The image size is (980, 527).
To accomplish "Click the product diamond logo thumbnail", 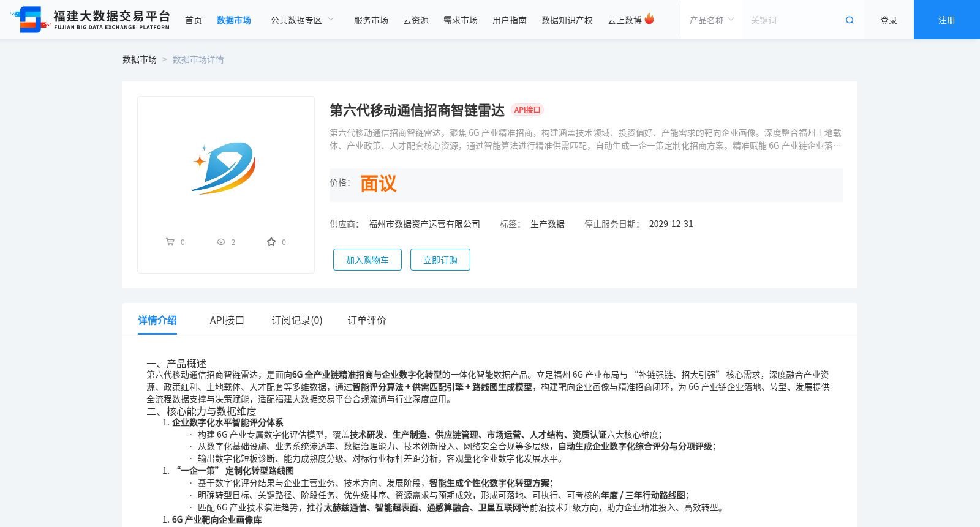I will [224, 168].
